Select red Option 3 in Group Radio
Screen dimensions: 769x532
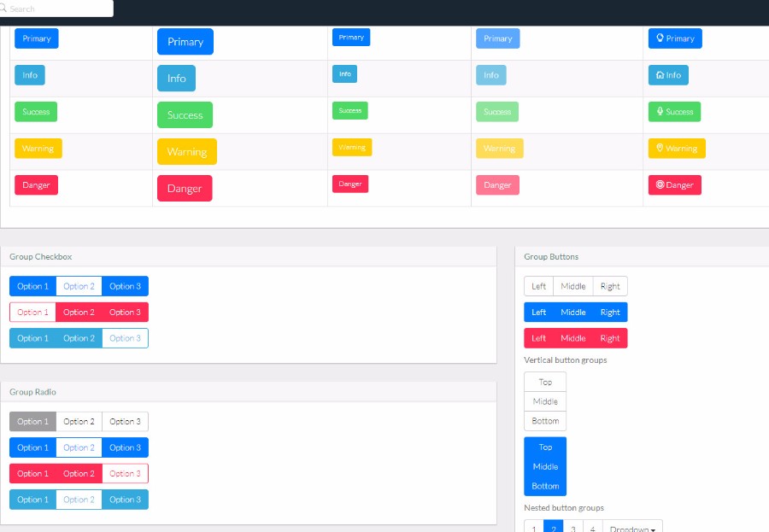point(125,474)
